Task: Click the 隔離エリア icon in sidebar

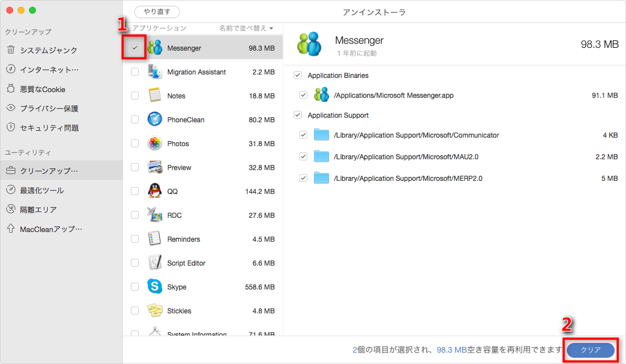Action: point(11,209)
